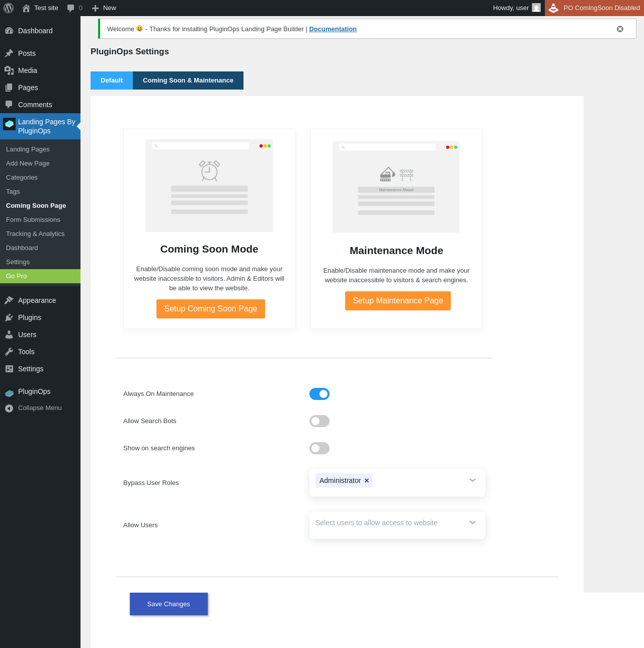Click the plus icon beside New
The width and height of the screenshot is (644, 648).
pos(95,8)
